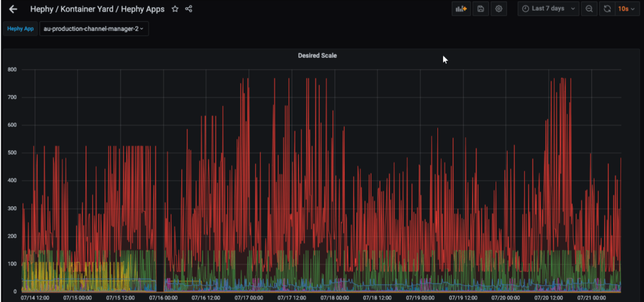Viewport: 644px width, 302px height.
Task: Click the 200 y-axis label
Action: (x=12, y=236)
